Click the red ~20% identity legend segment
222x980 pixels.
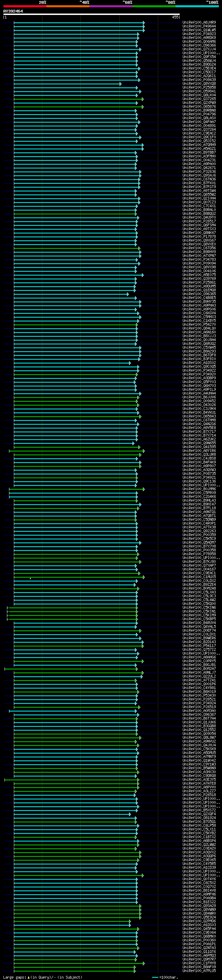click(x=25, y=6)
